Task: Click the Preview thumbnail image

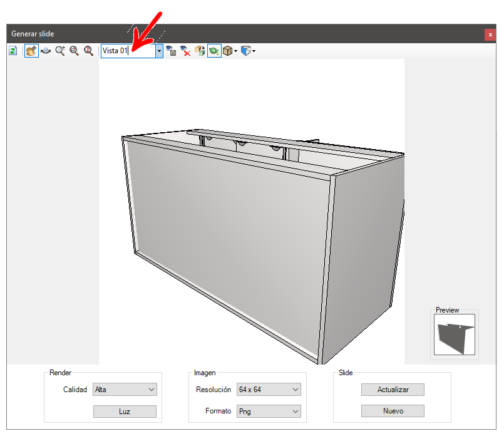Action: [454, 335]
